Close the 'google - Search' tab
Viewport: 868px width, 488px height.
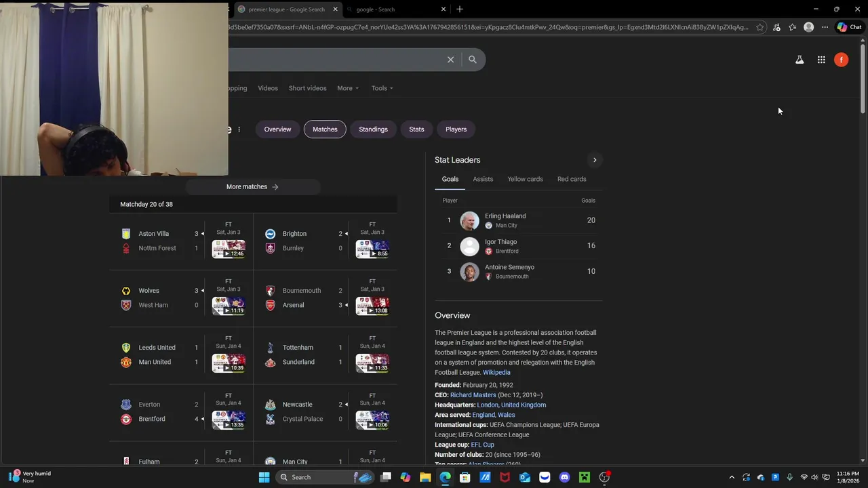443,9
